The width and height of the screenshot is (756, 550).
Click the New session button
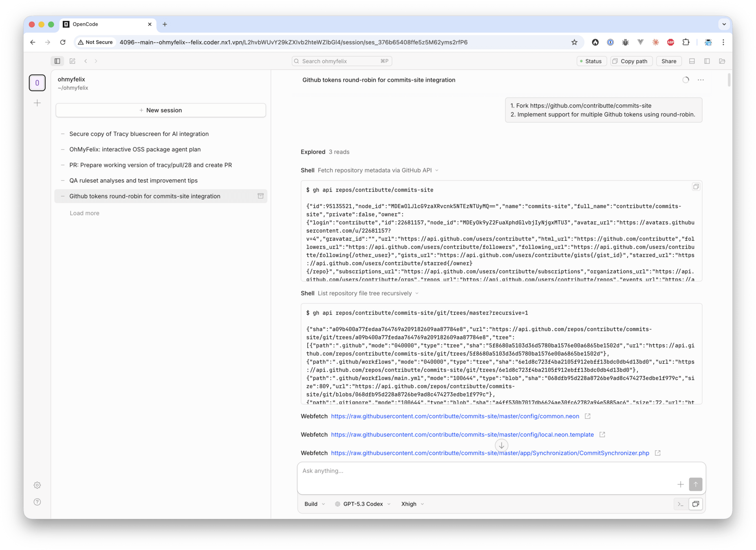[x=161, y=110]
